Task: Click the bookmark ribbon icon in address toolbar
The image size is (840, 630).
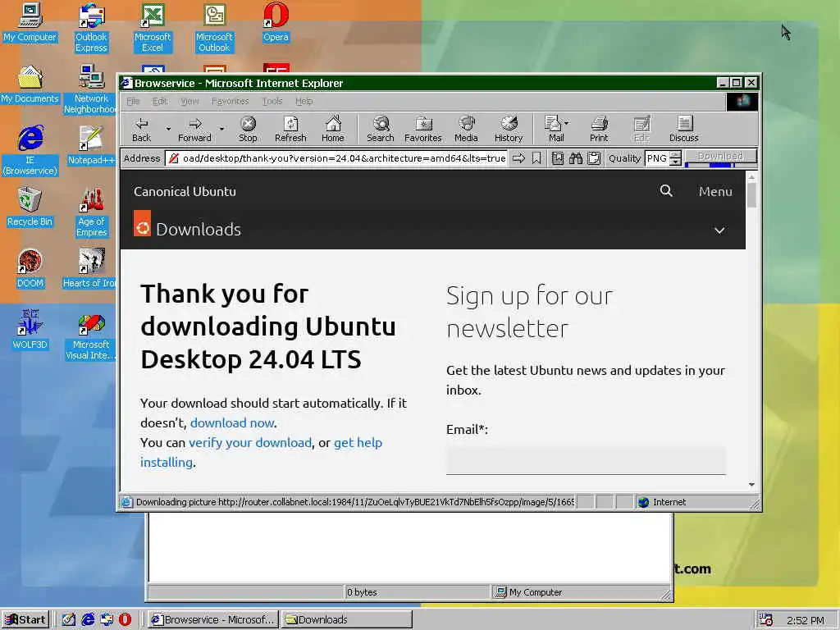Action: [536, 158]
